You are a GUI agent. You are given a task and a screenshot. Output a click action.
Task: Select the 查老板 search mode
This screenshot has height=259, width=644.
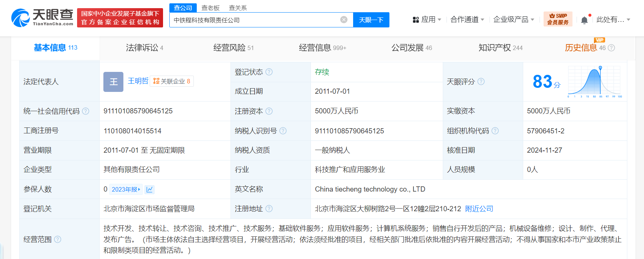click(210, 8)
